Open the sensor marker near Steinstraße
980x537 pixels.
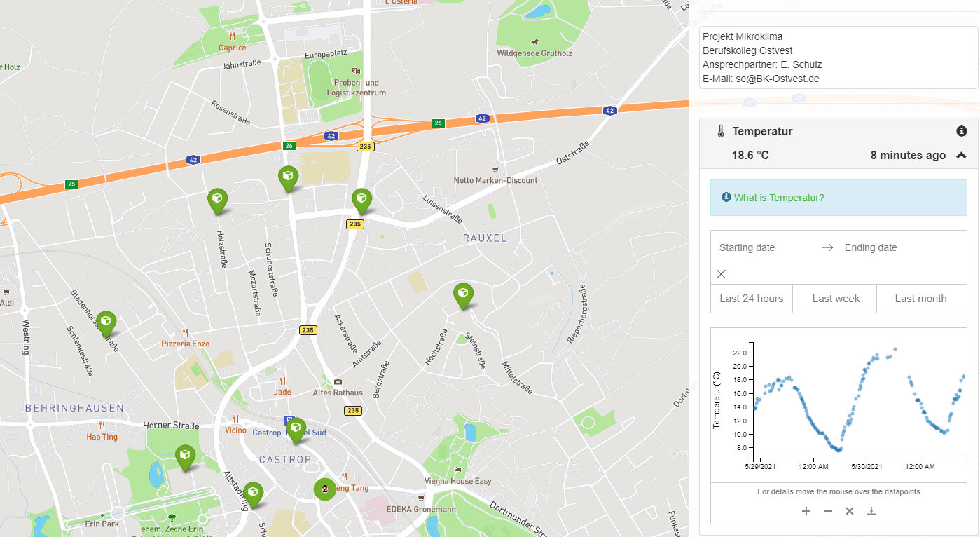point(463,296)
